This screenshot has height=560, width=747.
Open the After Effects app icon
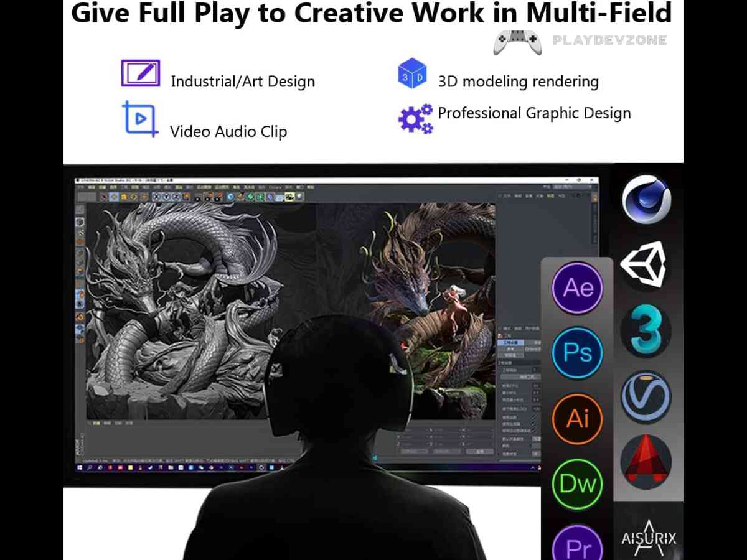point(578,287)
